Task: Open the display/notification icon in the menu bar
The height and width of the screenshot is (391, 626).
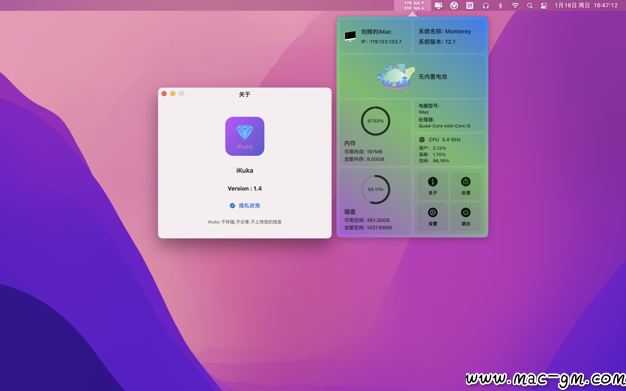Action: [438, 6]
